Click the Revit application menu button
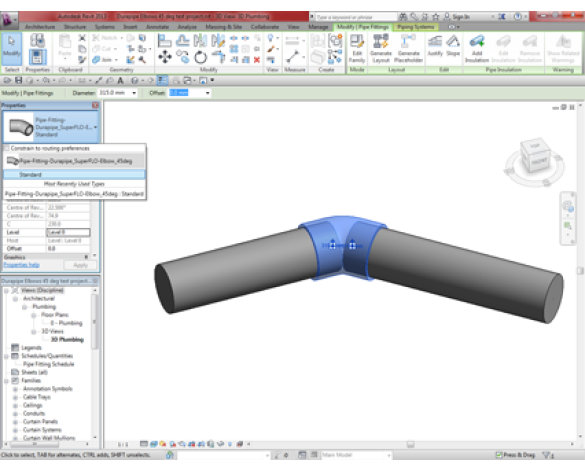The height and width of the screenshot is (471, 585). pos(8,19)
